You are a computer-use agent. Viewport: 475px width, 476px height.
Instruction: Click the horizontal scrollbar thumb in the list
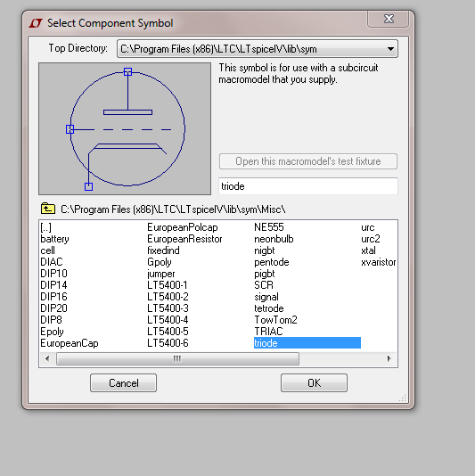[177, 358]
